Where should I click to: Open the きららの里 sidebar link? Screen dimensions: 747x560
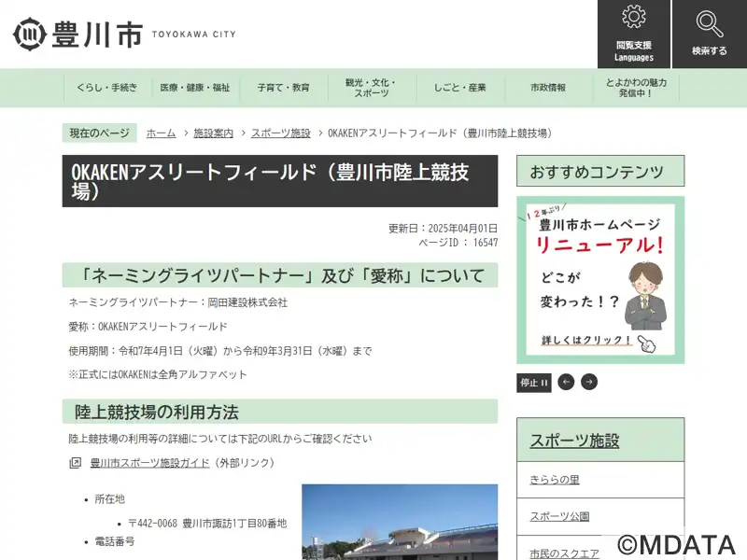555,480
